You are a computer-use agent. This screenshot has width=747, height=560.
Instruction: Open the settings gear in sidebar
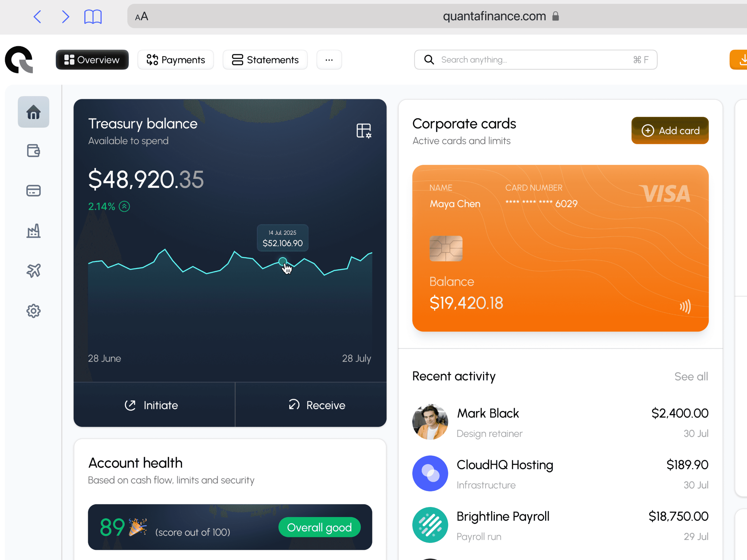pyautogui.click(x=33, y=311)
